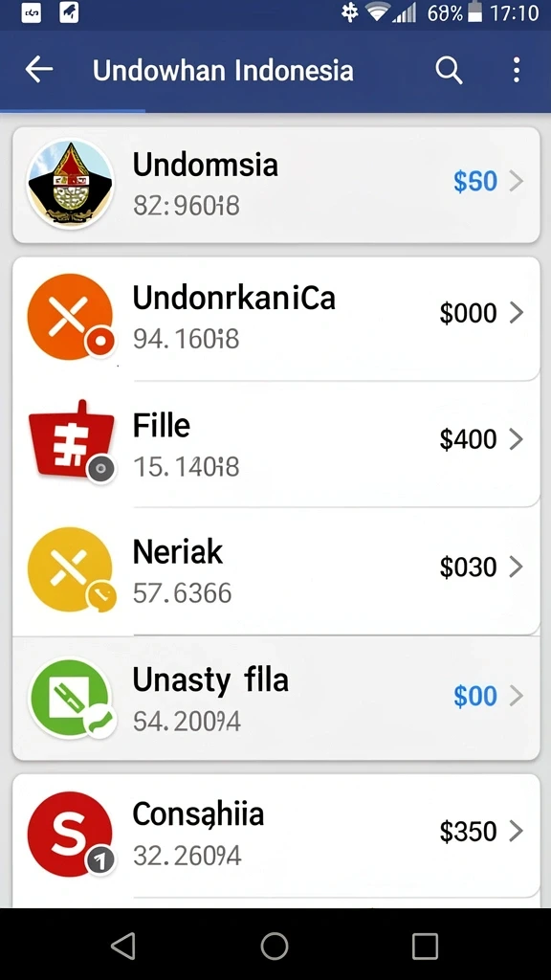Image resolution: width=551 pixels, height=980 pixels.
Task: Tap the green Unasty flla icon
Action: click(72, 698)
